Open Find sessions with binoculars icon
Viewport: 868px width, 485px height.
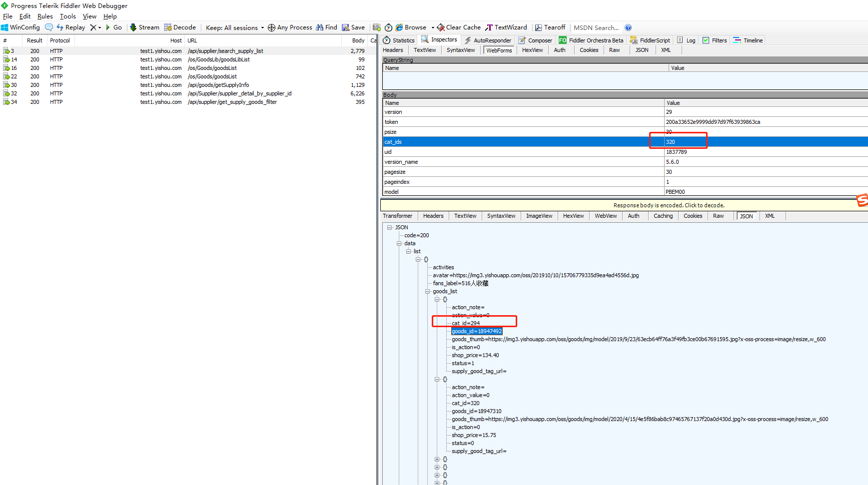click(x=326, y=27)
